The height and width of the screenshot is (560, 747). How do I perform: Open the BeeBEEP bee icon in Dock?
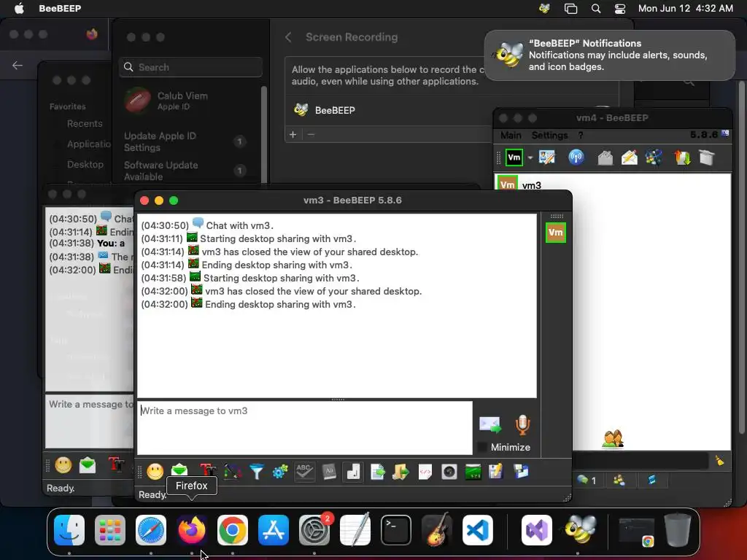pos(580,529)
